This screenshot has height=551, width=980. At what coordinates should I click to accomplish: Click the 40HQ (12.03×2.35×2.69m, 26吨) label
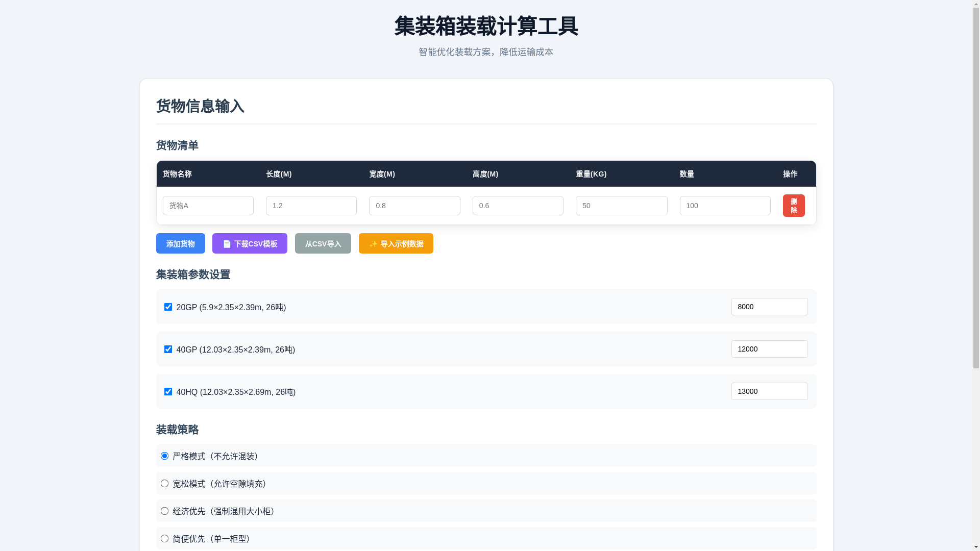(x=236, y=392)
